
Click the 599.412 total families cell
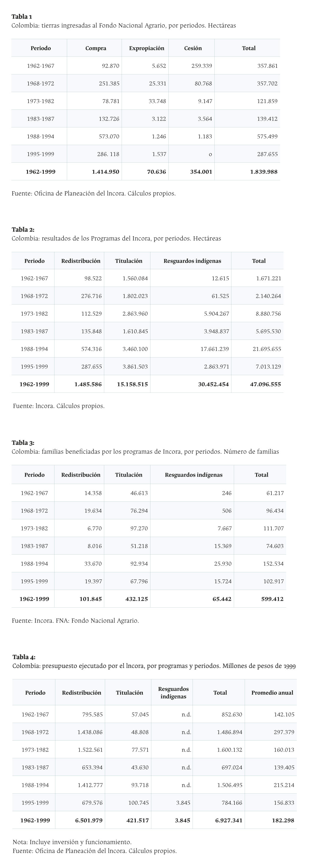tap(272, 599)
